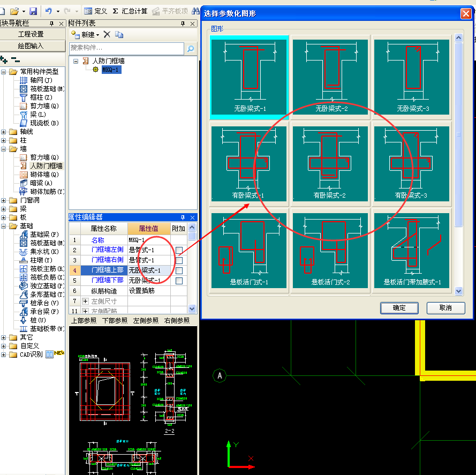This screenshot has width=476, height=475.
Task: Click property editor scrollbar up arrow
Action: point(192,227)
